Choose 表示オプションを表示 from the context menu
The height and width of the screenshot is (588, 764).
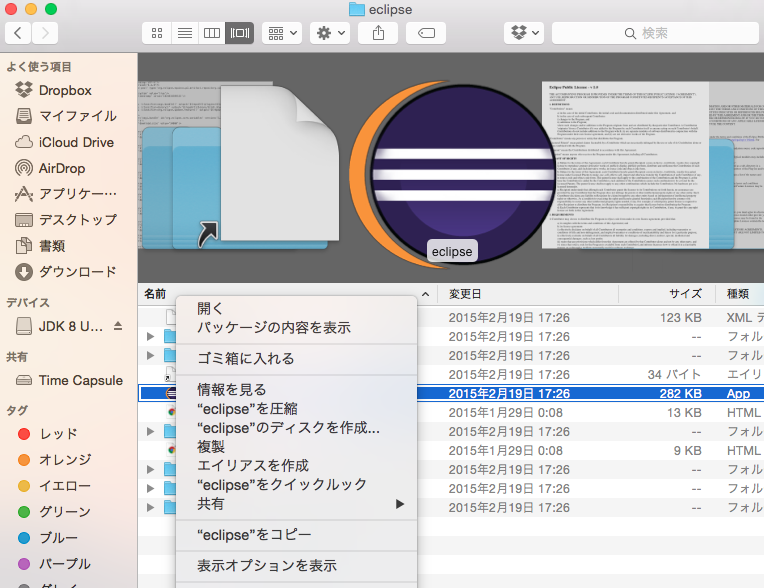click(x=296, y=566)
